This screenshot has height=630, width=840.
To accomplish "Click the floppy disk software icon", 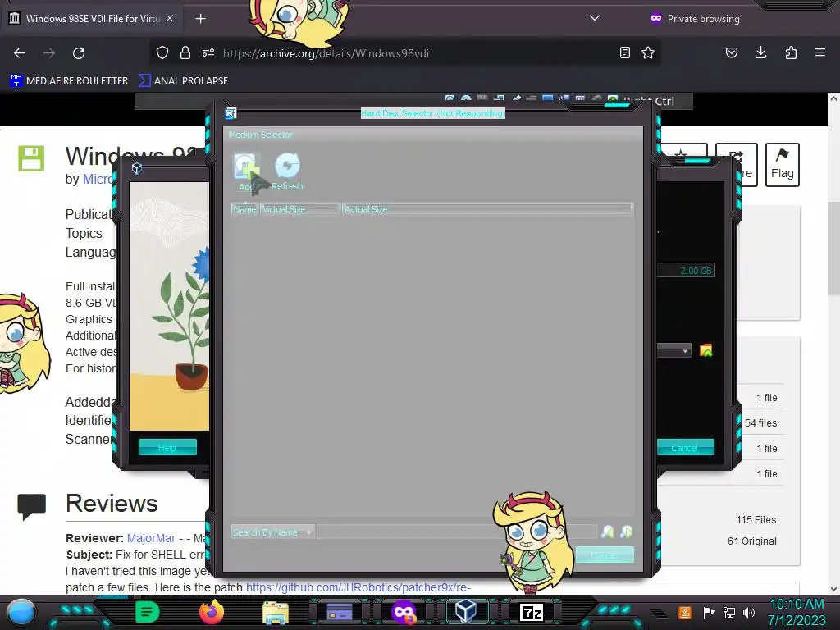I will tap(32, 158).
